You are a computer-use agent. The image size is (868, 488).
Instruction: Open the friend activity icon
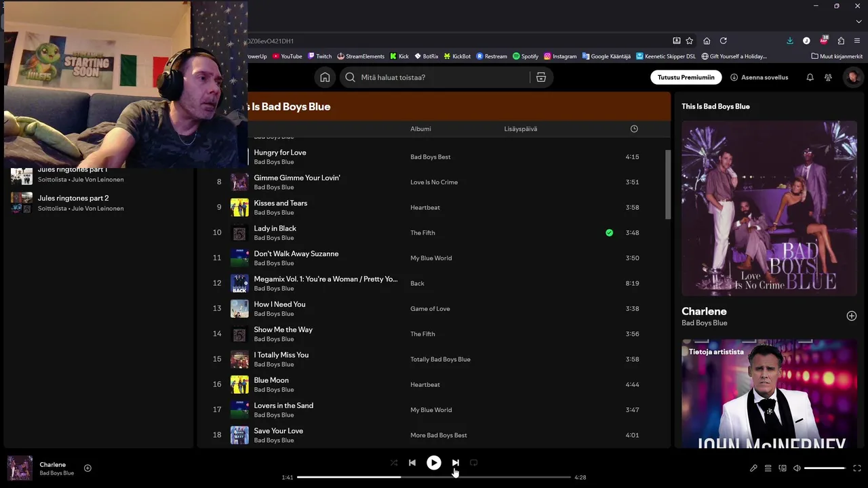tap(828, 77)
